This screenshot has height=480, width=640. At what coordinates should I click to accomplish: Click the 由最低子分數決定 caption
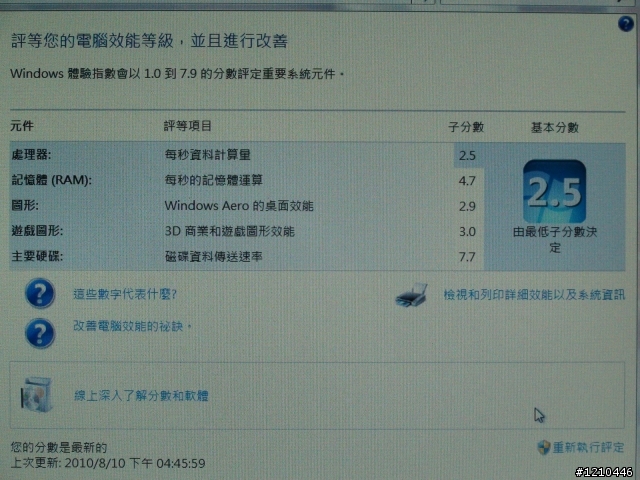555,240
